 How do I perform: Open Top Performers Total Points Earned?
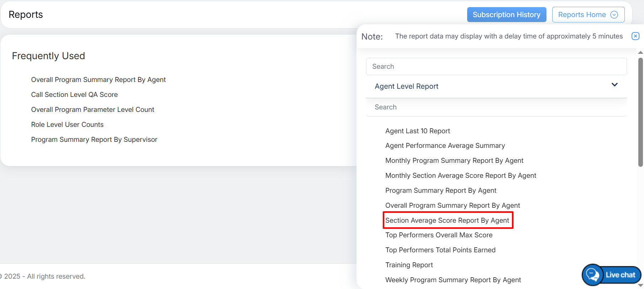pos(440,250)
